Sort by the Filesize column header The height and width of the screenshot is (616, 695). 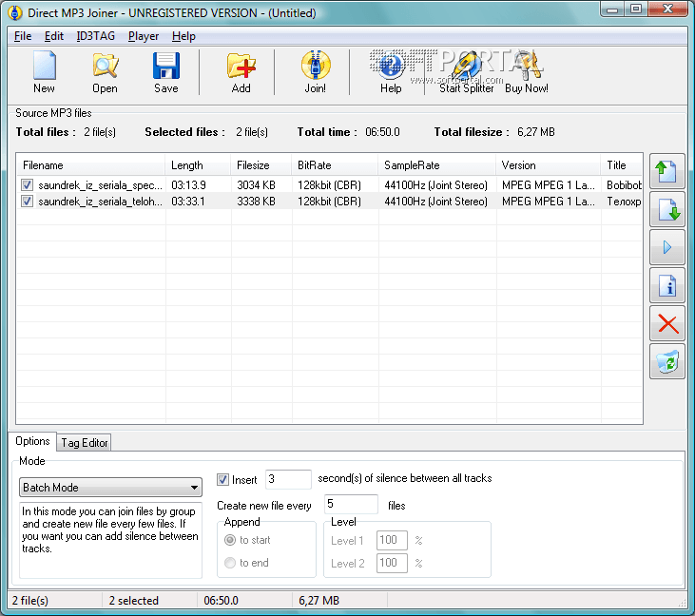pos(261,165)
